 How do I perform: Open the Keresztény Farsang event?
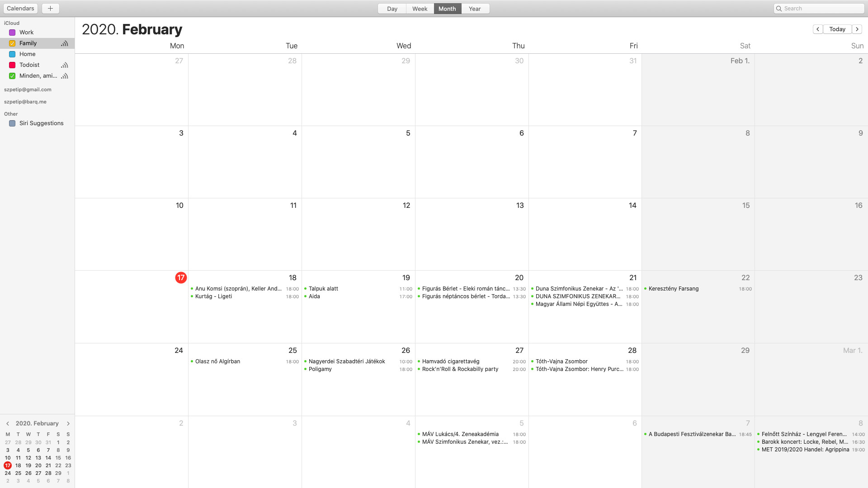[x=673, y=289]
